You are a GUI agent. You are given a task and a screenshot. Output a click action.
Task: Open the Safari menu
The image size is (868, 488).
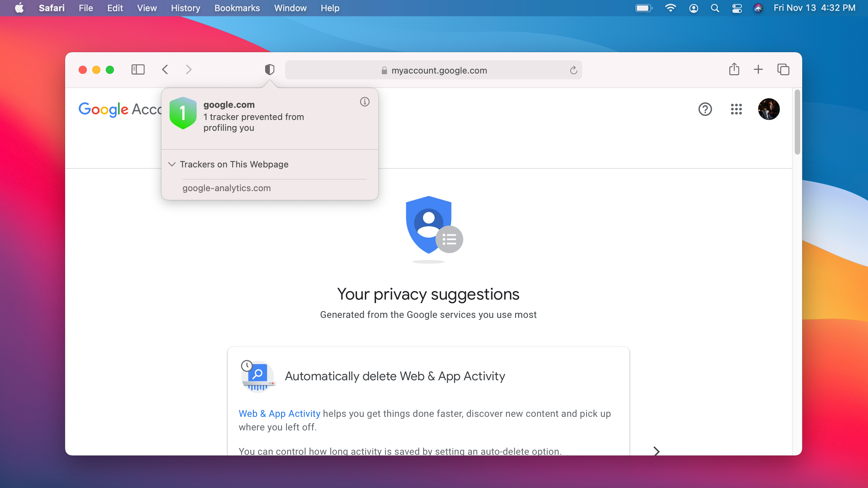(x=52, y=8)
